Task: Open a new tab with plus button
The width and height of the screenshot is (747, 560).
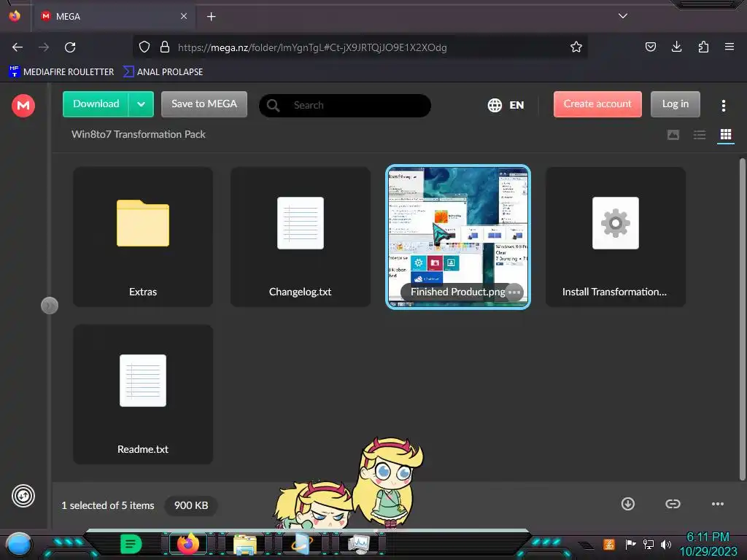Action: [x=211, y=17]
